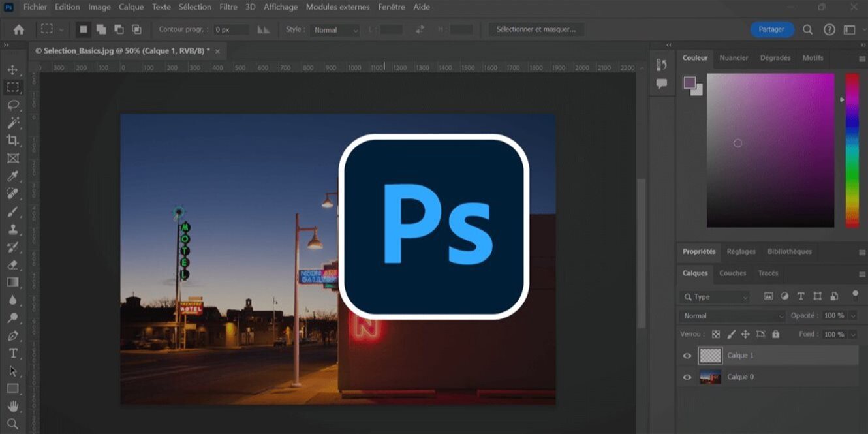Hide the Calque 1 layer
The width and height of the screenshot is (868, 434).
click(687, 356)
